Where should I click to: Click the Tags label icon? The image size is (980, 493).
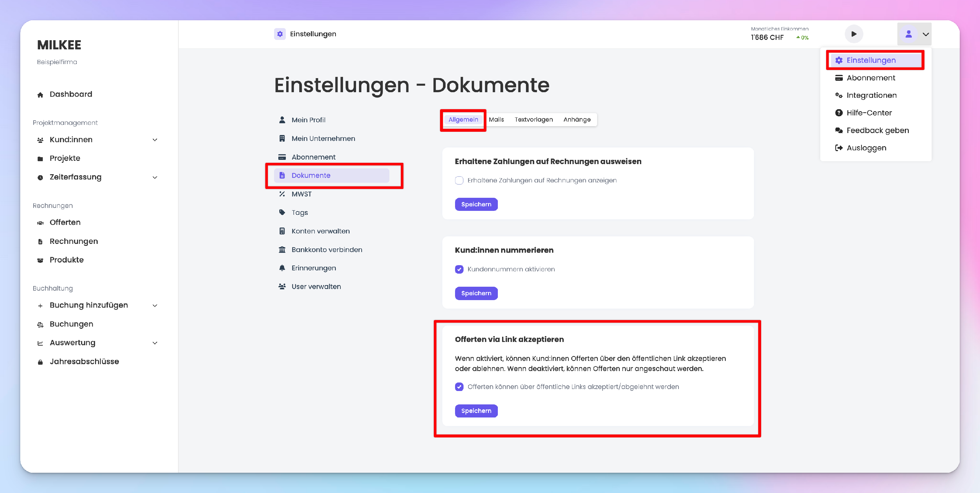pos(282,212)
